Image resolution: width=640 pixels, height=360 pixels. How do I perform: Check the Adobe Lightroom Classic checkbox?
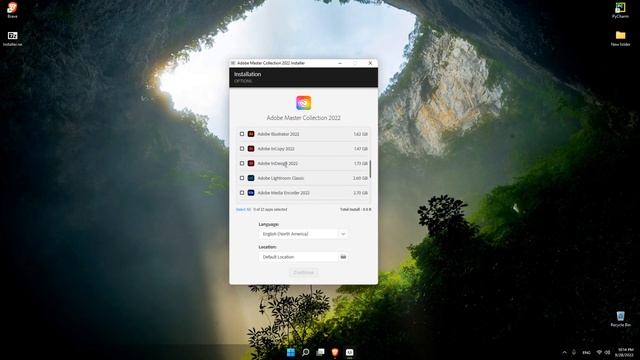coord(242,178)
